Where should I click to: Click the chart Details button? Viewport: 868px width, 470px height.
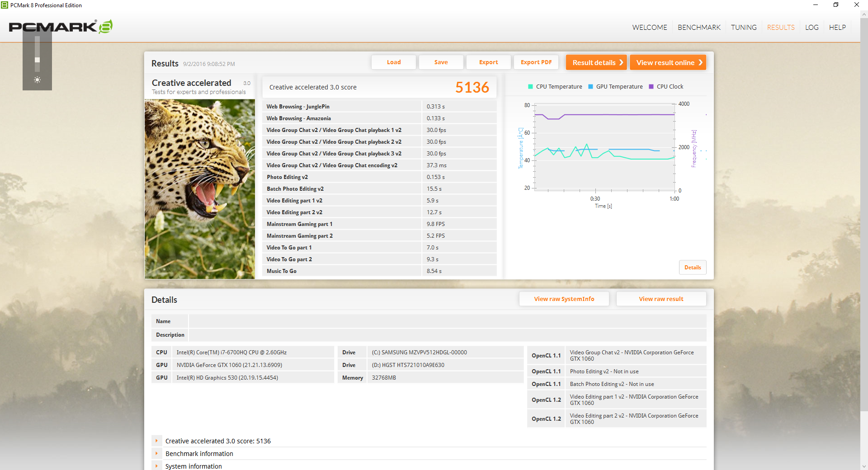click(693, 268)
